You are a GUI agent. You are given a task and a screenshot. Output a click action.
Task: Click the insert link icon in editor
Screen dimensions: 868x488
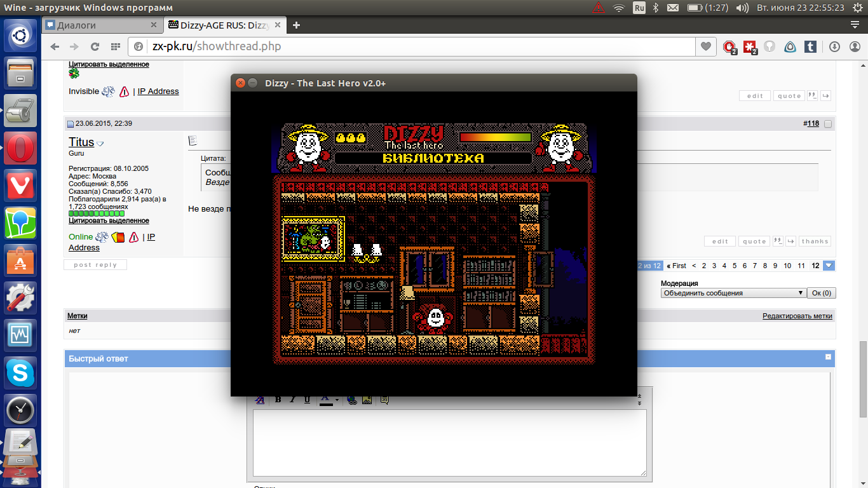[351, 400]
